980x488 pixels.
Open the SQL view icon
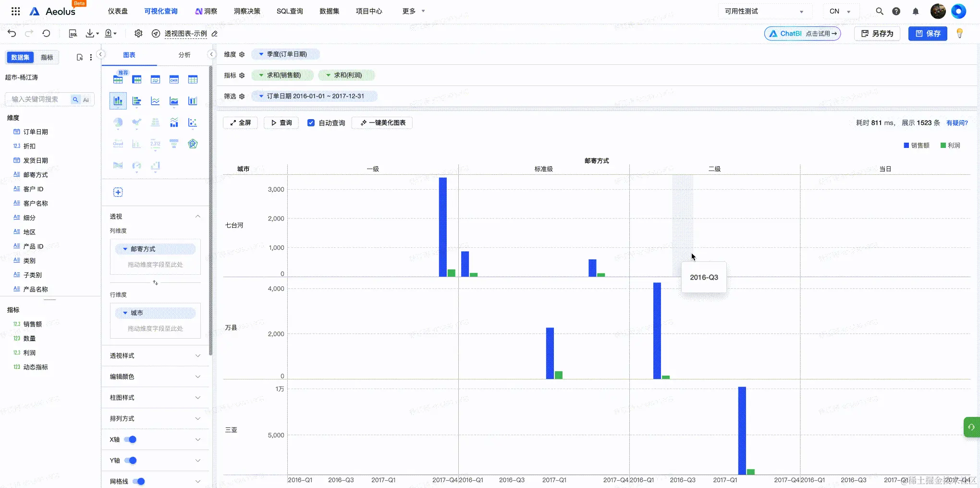coord(73,33)
